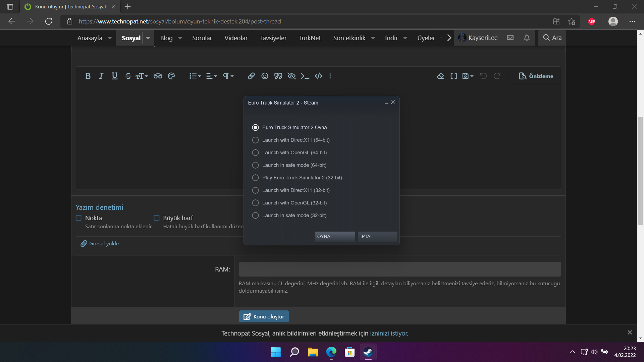The image size is (644, 362).
Task: Open the emoji smiley picker
Action: (x=265, y=76)
